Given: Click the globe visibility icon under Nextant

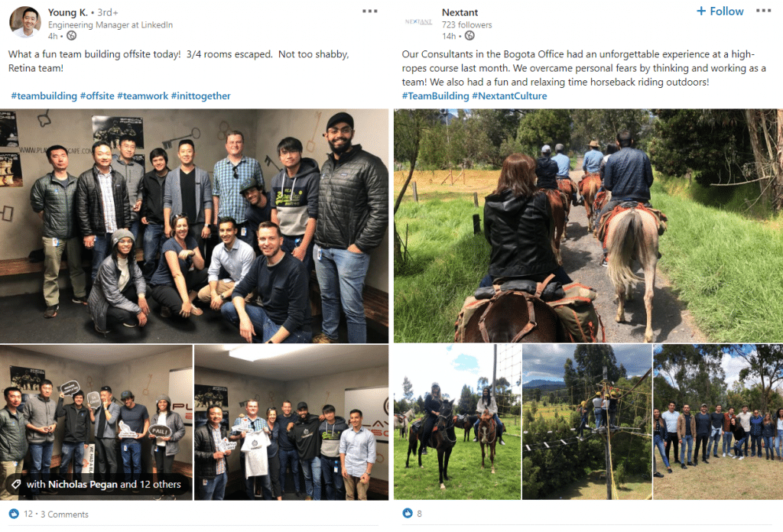Looking at the screenshot, I should click(469, 36).
